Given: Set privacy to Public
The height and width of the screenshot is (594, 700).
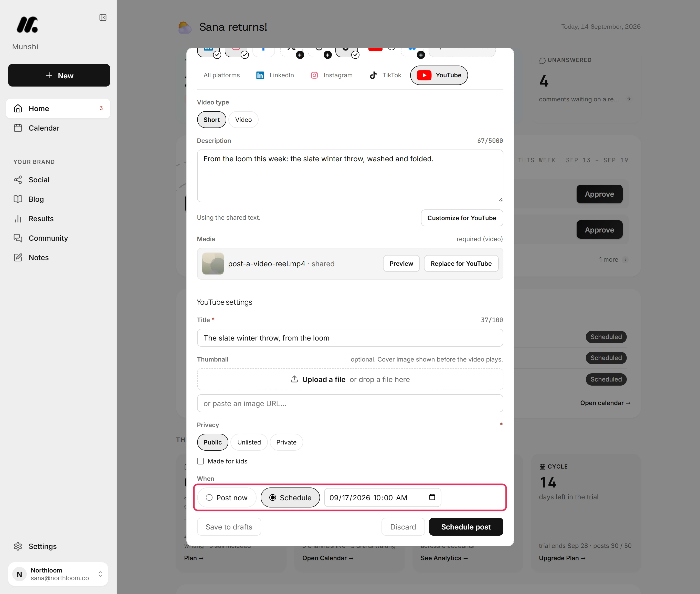Looking at the screenshot, I should (x=213, y=442).
